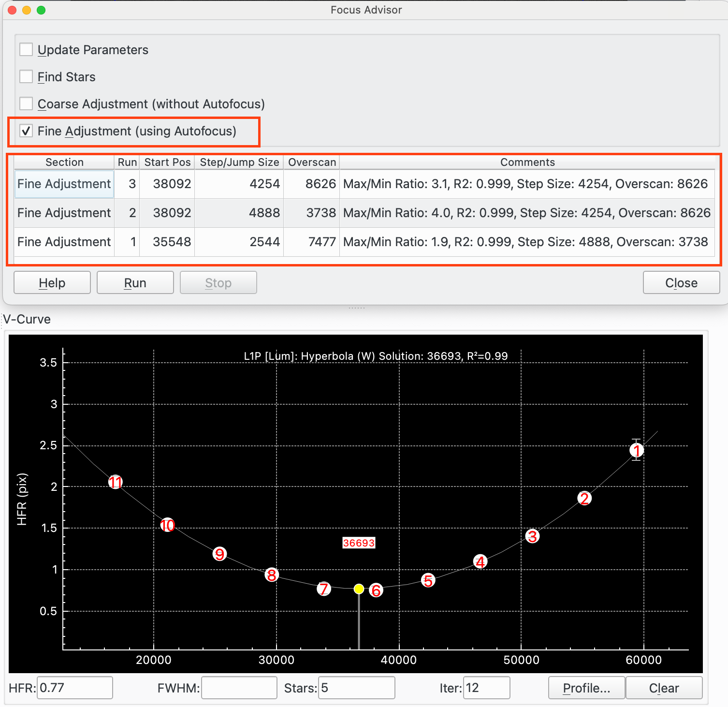This screenshot has height=707, width=728.
Task: Check the Find Stars option
Action: [26, 77]
